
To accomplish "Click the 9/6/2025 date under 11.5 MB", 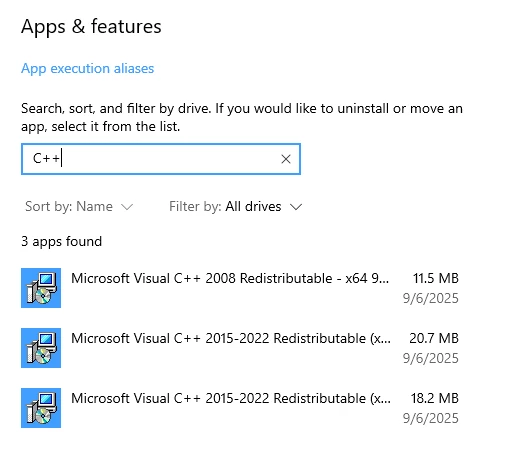I will [430, 298].
